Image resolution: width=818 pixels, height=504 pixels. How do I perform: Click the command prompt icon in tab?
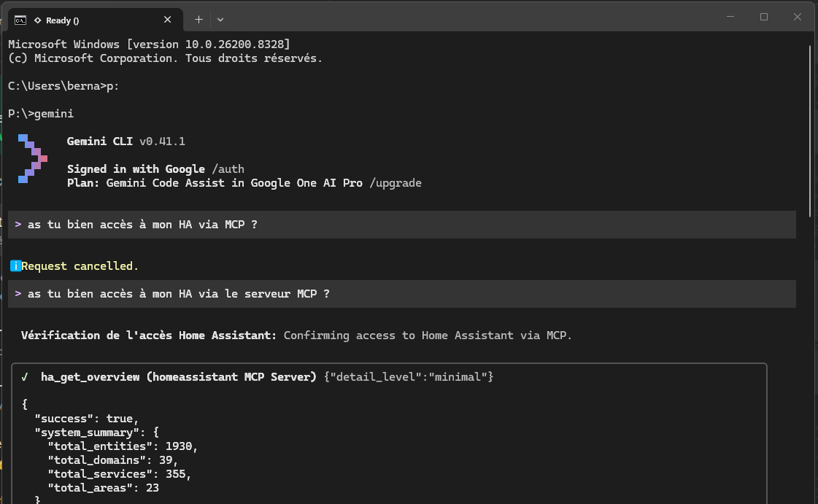(20, 20)
